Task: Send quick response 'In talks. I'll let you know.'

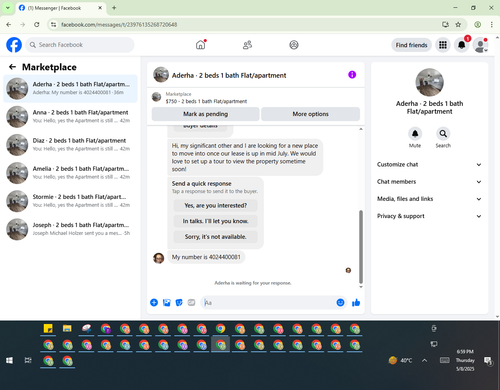Action: coord(216,221)
